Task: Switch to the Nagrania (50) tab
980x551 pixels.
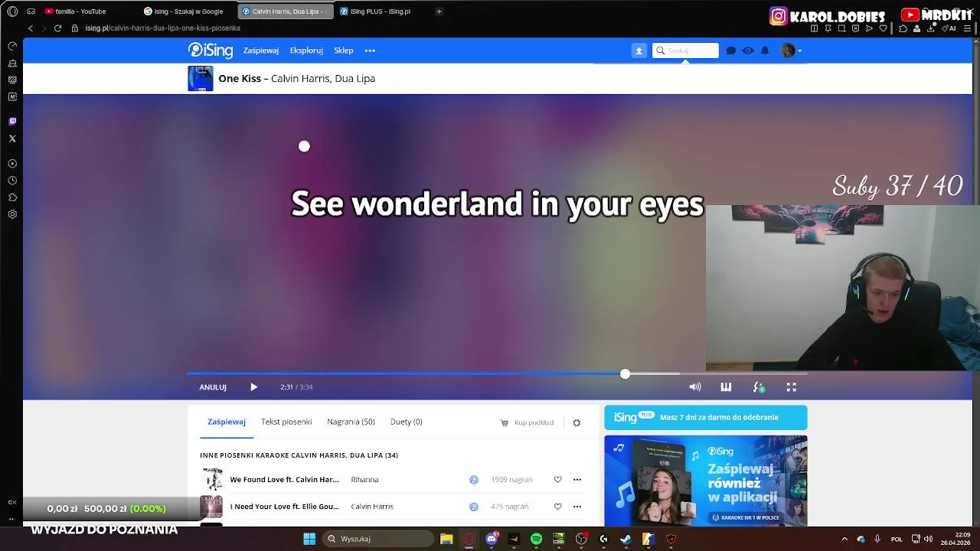Action: 351,422
